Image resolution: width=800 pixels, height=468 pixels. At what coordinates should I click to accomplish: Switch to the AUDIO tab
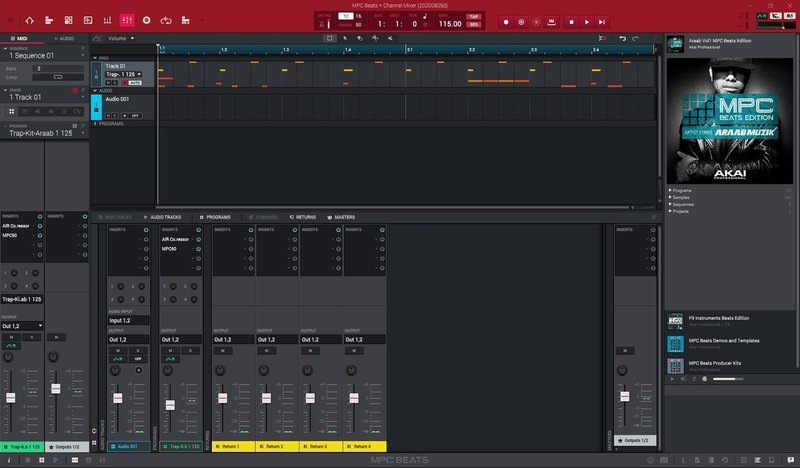pos(64,38)
